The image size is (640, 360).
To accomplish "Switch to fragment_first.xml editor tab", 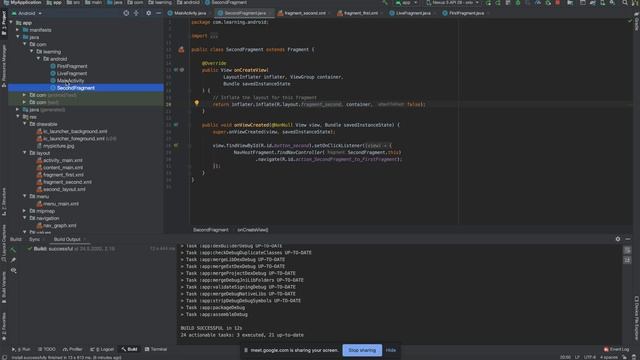I will click(359, 13).
